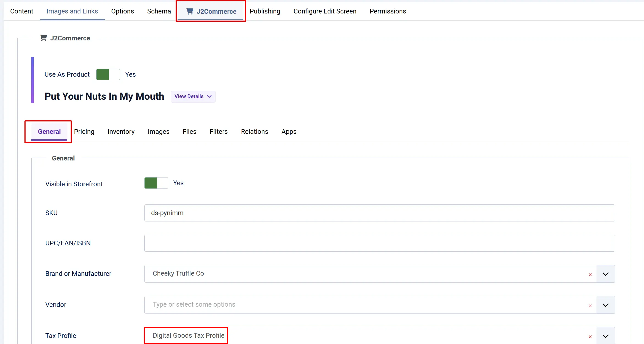Open the Pricing product tab
This screenshot has height=344, width=644.
84,132
